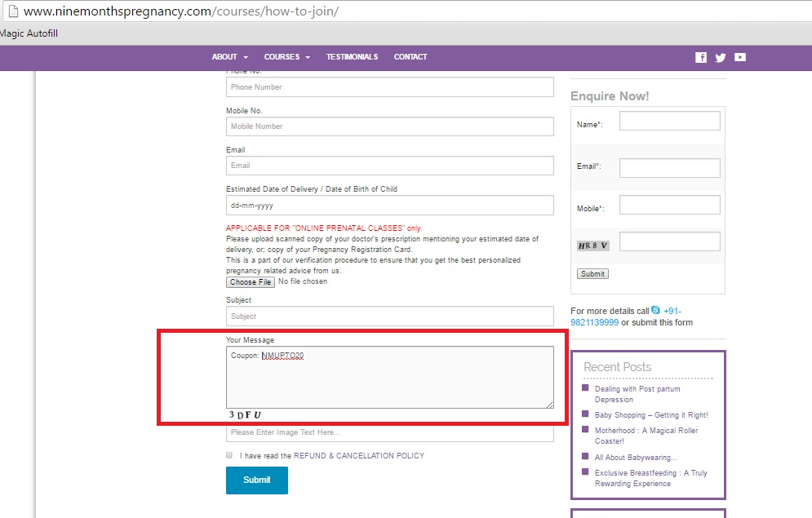
Task: Click the Mobile Number input field
Action: tap(389, 126)
